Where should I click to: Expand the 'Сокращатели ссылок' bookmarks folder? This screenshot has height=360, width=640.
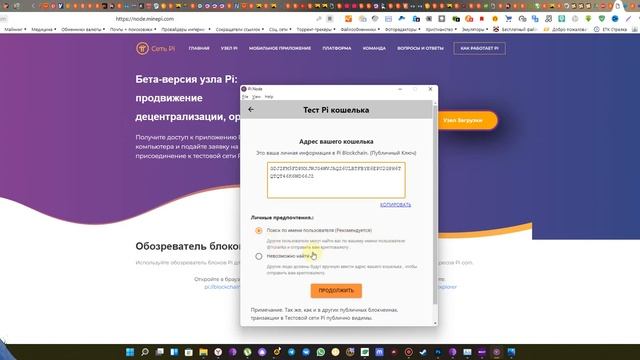[240, 29]
